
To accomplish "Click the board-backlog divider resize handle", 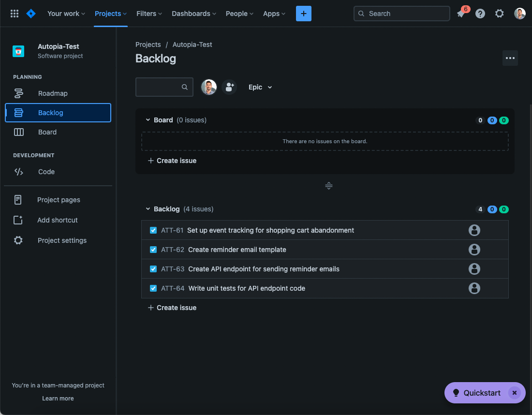I will click(328, 186).
